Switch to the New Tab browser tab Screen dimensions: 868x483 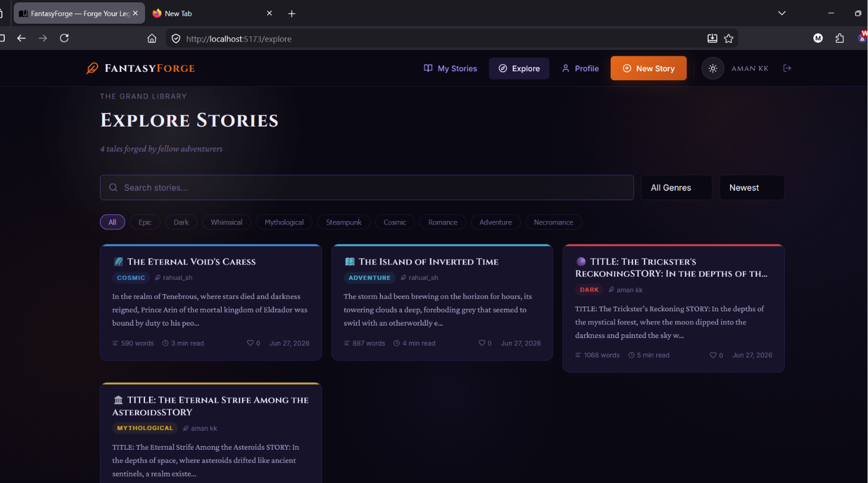pyautogui.click(x=212, y=13)
